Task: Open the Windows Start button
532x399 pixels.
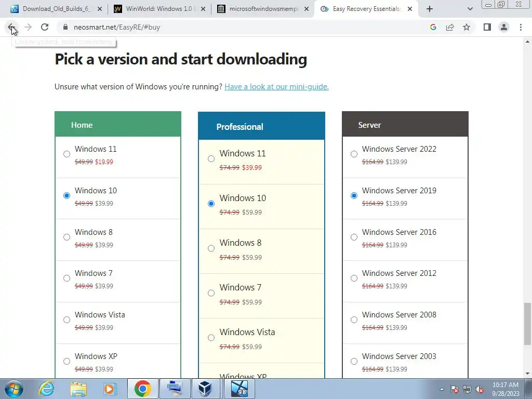Action: pos(14,389)
